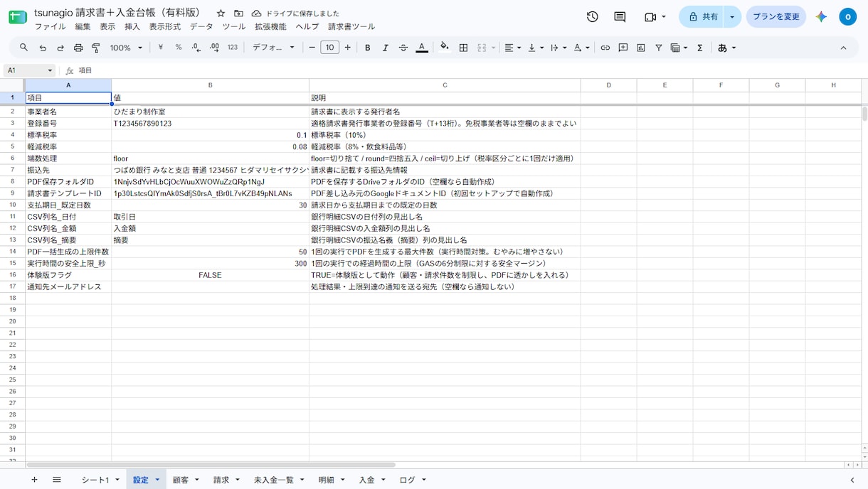868x489 pixels.
Task: Show the all sheets list
Action: (57, 480)
